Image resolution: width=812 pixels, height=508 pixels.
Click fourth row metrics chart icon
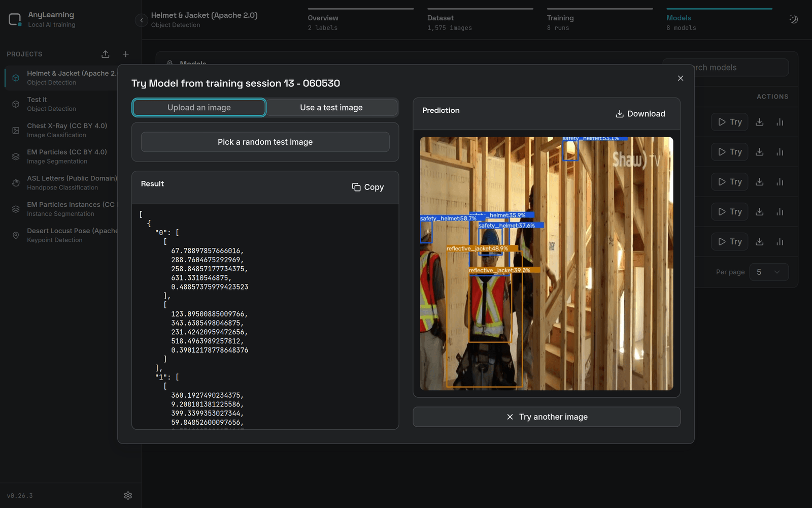tap(780, 212)
